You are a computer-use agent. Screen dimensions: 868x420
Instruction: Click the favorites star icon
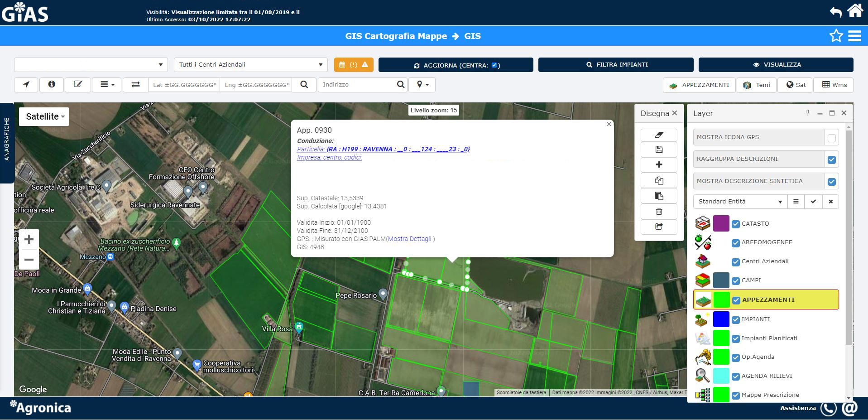835,36
